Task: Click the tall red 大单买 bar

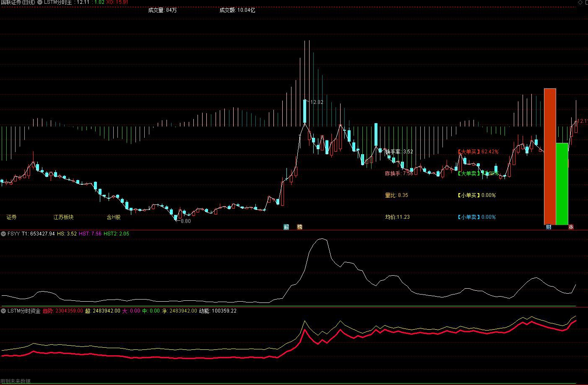Action: pos(550,157)
